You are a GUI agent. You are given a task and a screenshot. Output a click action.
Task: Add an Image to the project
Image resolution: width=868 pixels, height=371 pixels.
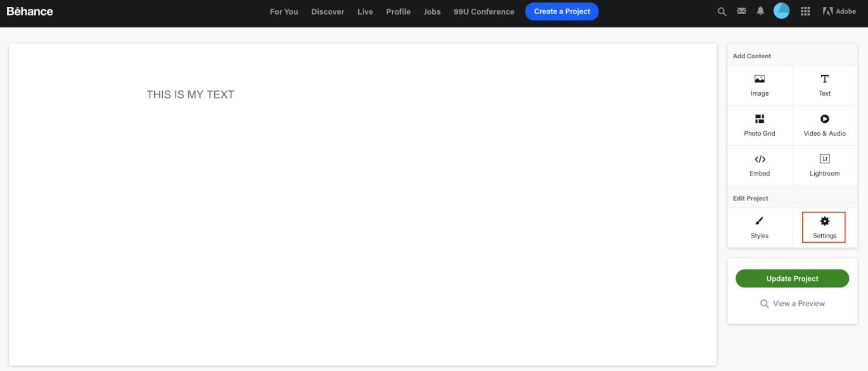point(759,85)
